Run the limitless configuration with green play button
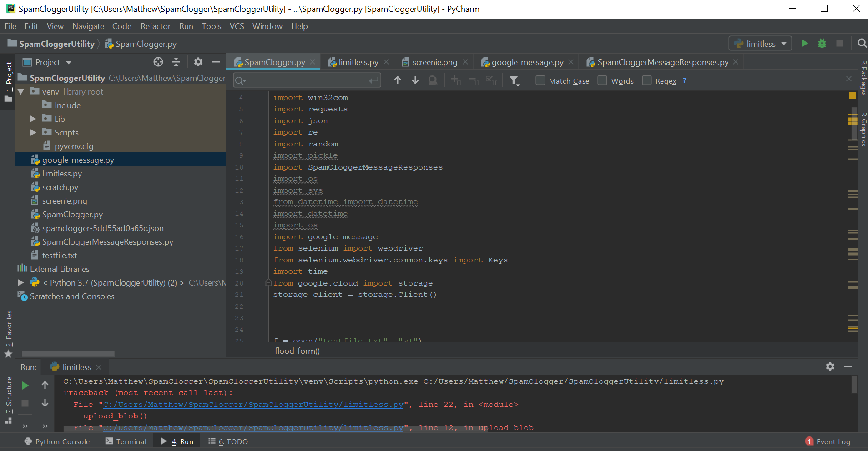The height and width of the screenshot is (451, 868). coord(804,44)
